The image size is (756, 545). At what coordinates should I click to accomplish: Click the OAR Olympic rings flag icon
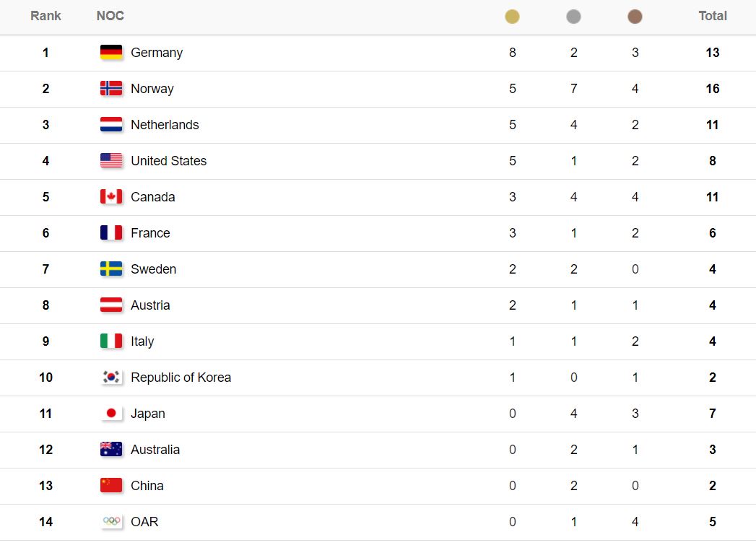click(111, 521)
